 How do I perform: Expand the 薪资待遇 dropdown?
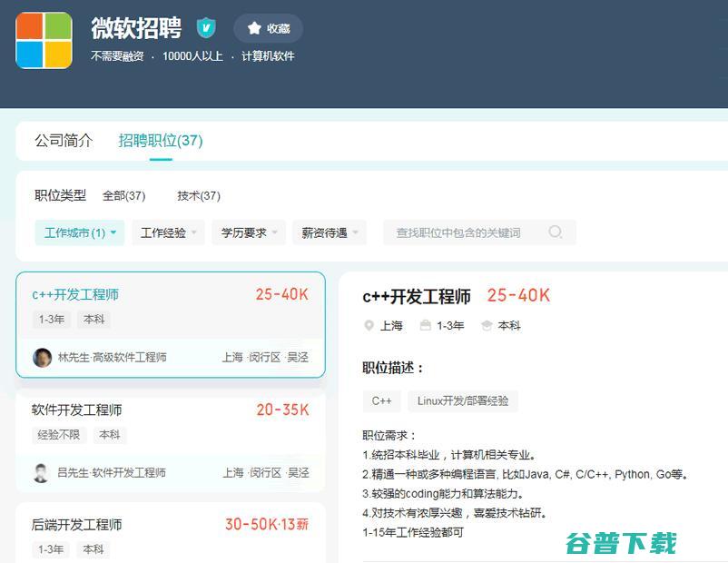[330, 232]
